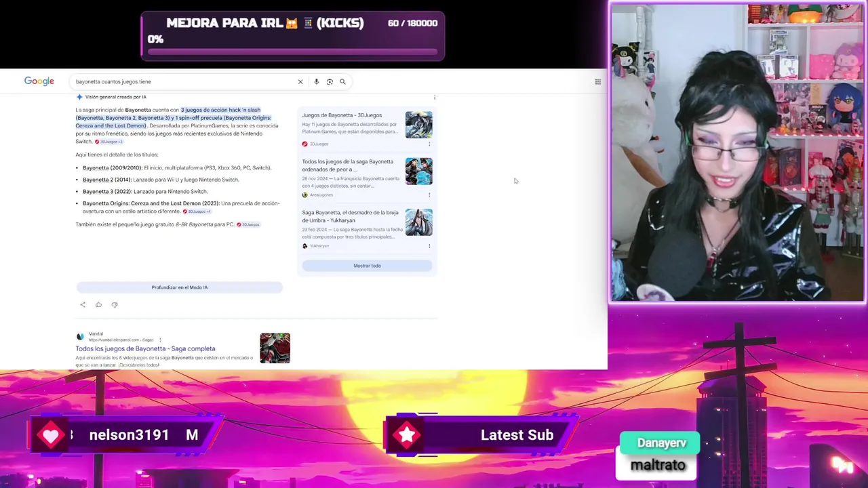The width and height of the screenshot is (868, 488).
Task: Open Google apps grid icon
Action: coord(597,82)
